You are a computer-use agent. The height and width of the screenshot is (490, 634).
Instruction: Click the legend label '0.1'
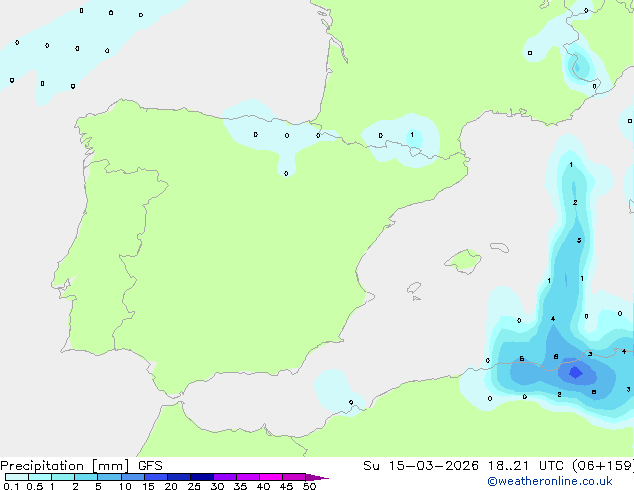click(x=11, y=486)
